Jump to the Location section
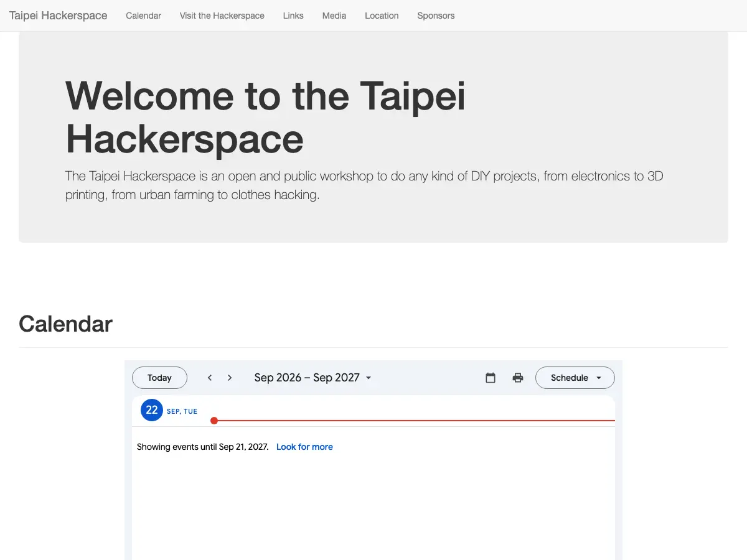 click(382, 16)
